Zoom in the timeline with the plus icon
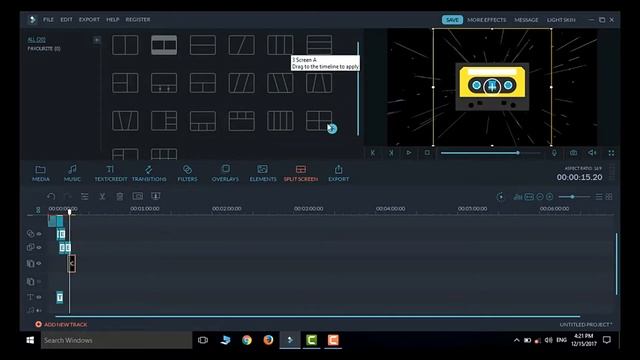The image size is (640, 360). pyautogui.click(x=549, y=197)
